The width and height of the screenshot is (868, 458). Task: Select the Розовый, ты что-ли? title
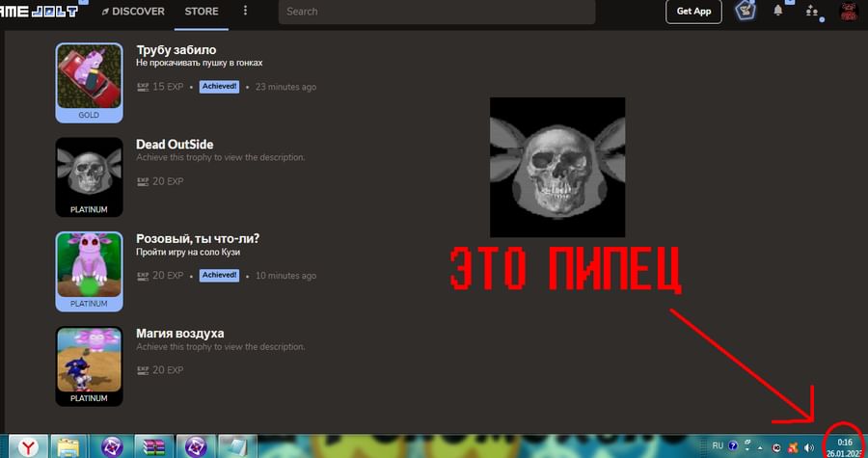click(198, 239)
